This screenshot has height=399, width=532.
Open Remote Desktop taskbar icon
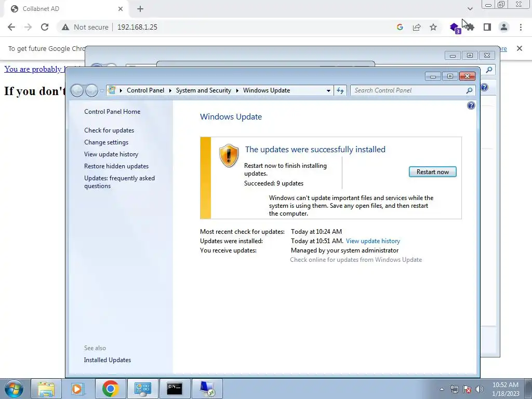207,389
